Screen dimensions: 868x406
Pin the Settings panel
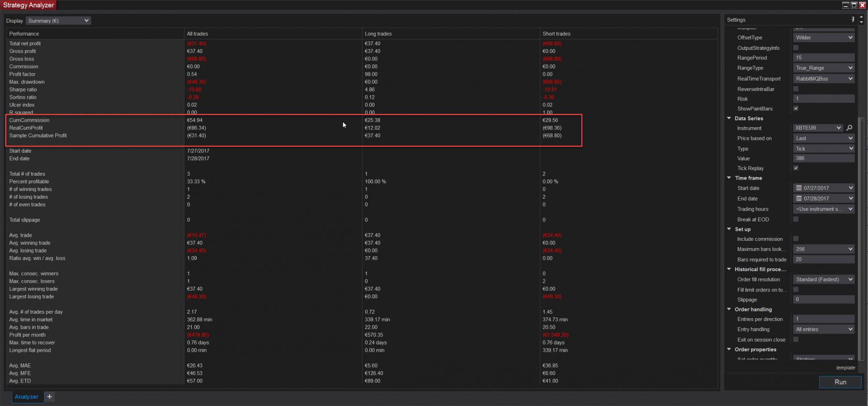tap(853, 19)
